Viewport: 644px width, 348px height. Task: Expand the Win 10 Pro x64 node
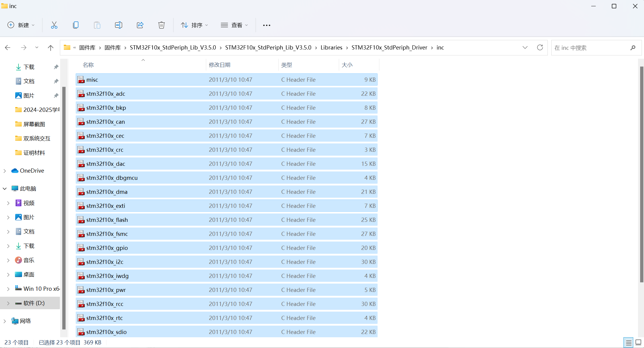click(x=8, y=289)
